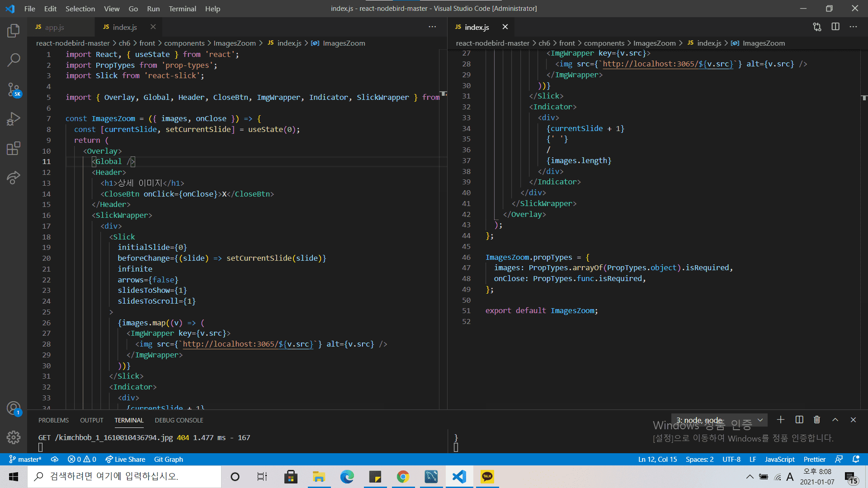Open the Explorer view in activity bar
Screen dimensions: 868x488
click(x=14, y=31)
